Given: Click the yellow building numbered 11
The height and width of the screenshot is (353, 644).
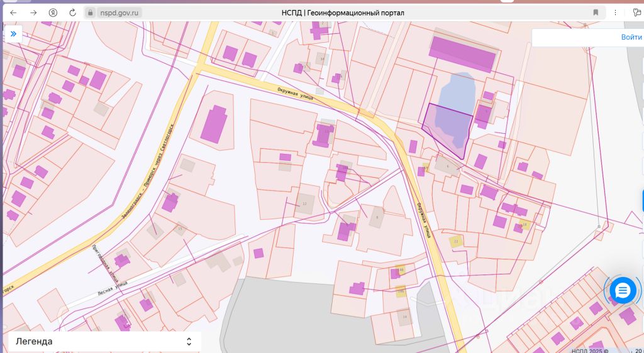Looking at the screenshot, I should point(457,240).
